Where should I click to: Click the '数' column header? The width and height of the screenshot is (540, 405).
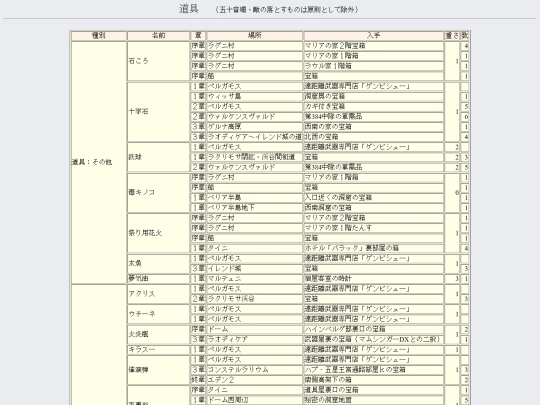(465, 35)
